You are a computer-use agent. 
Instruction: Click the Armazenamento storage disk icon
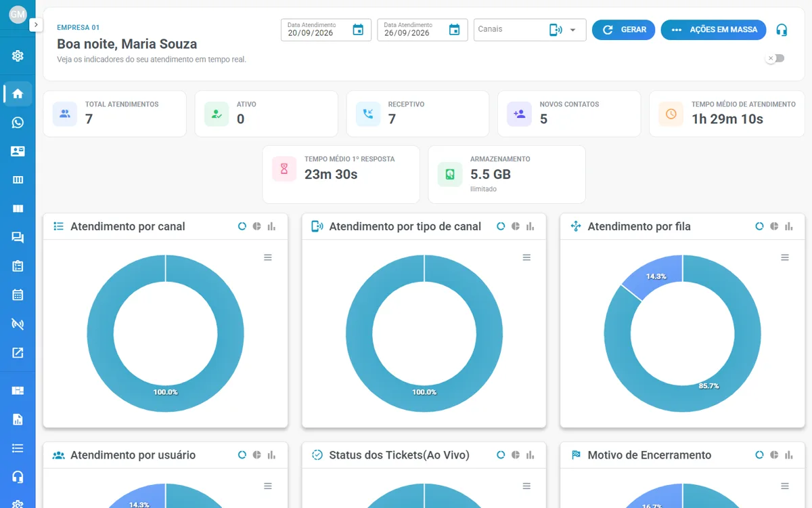450,174
